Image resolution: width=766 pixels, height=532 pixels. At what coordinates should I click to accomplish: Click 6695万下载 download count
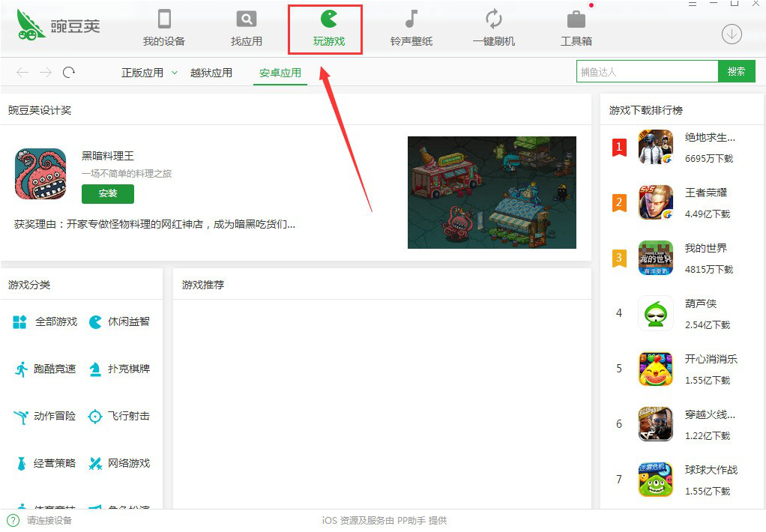click(x=709, y=158)
